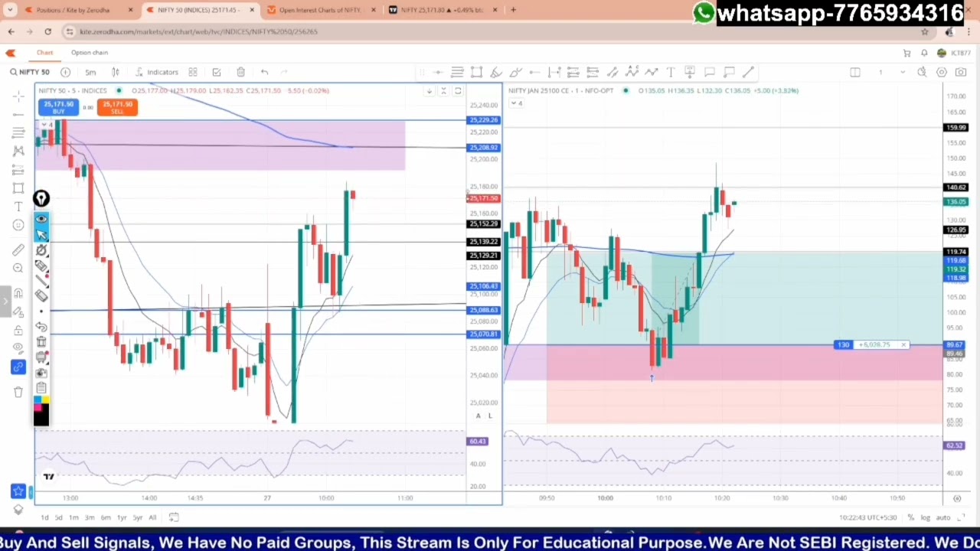Toggle log scale
Screen dimensions: 980x551
tap(926, 518)
